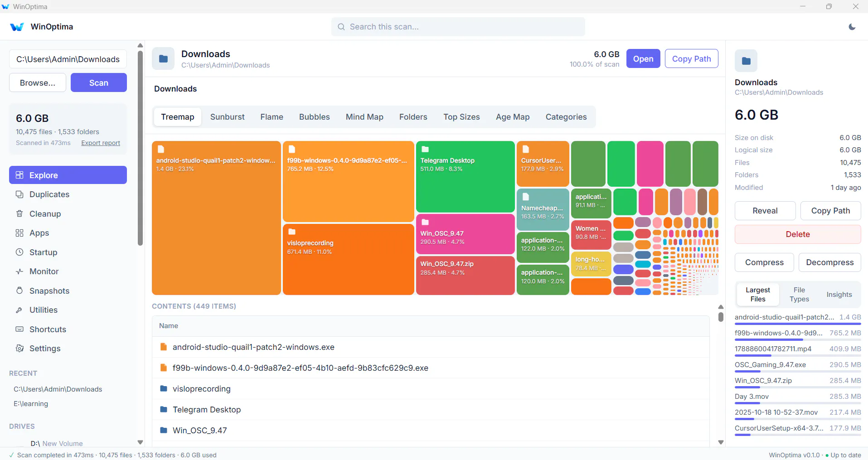Click the folder icon in details panel

click(x=746, y=61)
